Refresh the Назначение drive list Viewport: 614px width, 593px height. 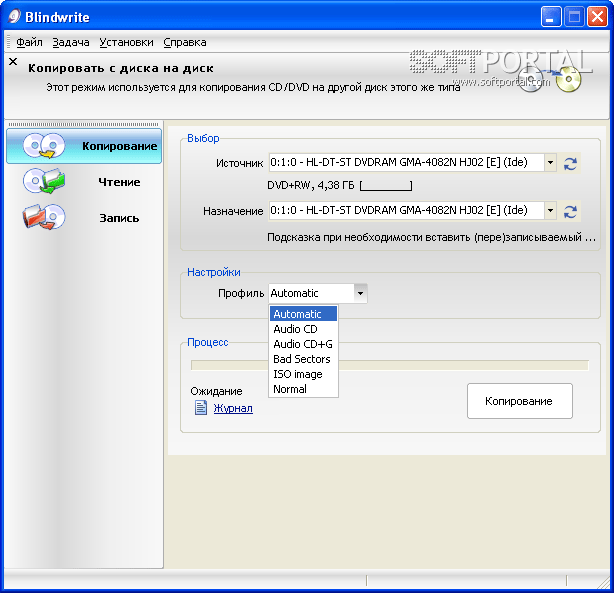pos(571,211)
